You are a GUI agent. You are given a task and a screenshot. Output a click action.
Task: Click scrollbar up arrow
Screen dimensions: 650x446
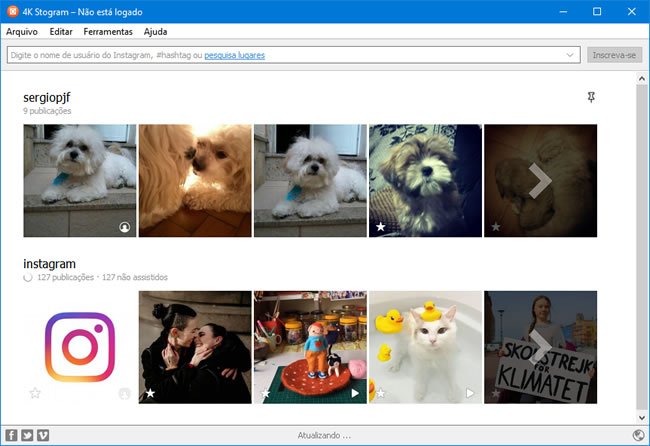(x=642, y=78)
